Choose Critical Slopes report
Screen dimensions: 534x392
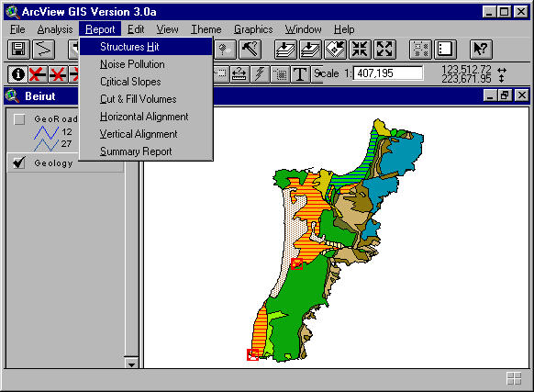(146, 82)
